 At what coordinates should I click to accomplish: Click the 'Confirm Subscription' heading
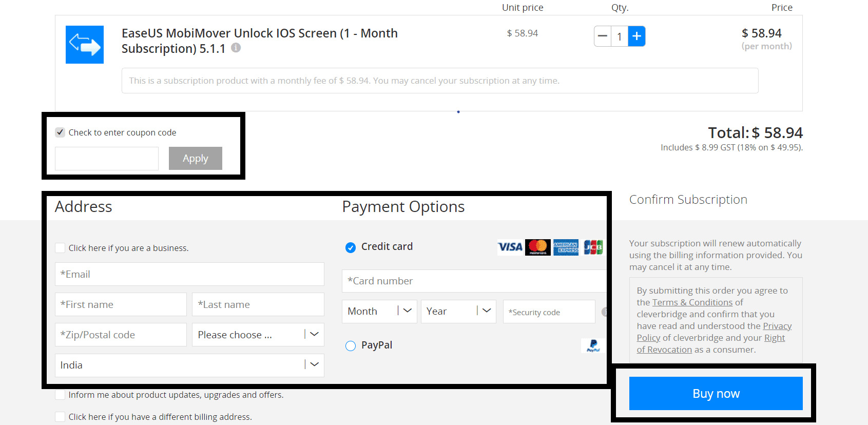tap(688, 200)
